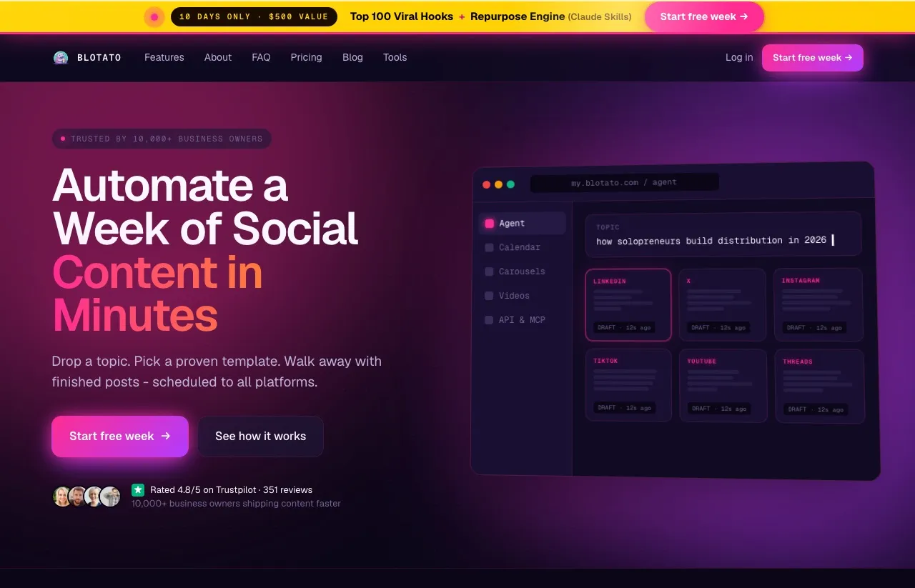
Task: Click the arrow in hero Start free week button
Action: pos(166,436)
